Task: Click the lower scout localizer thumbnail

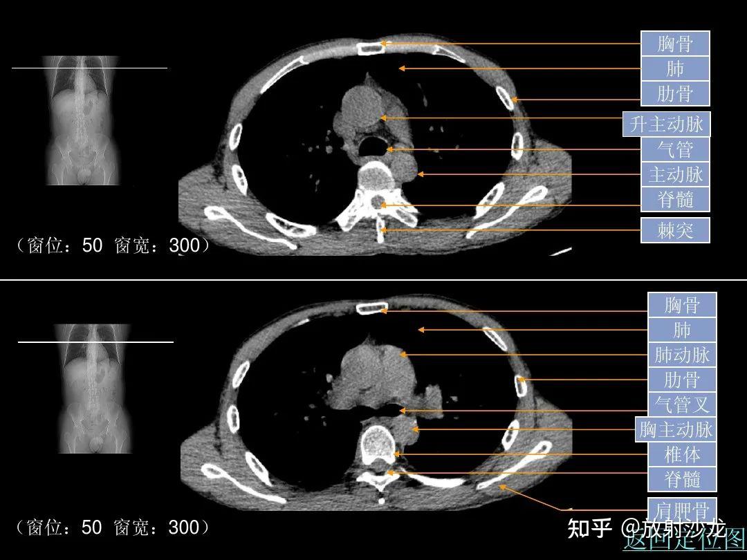Action: (x=94, y=389)
